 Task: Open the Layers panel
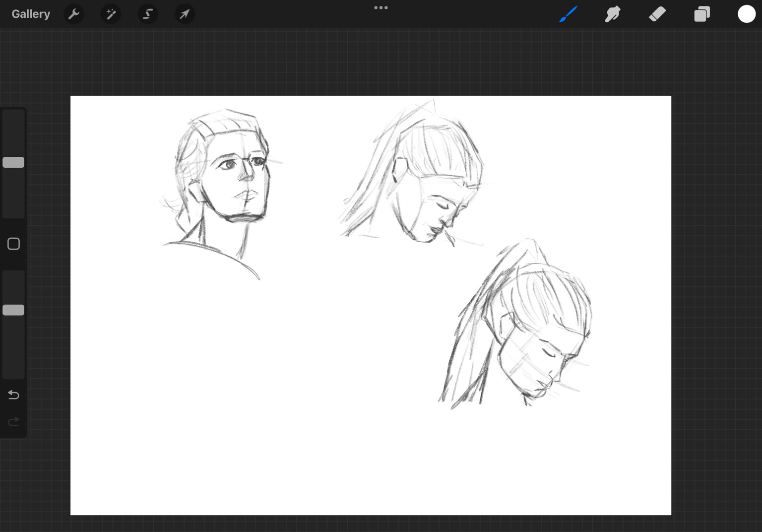[x=702, y=14]
